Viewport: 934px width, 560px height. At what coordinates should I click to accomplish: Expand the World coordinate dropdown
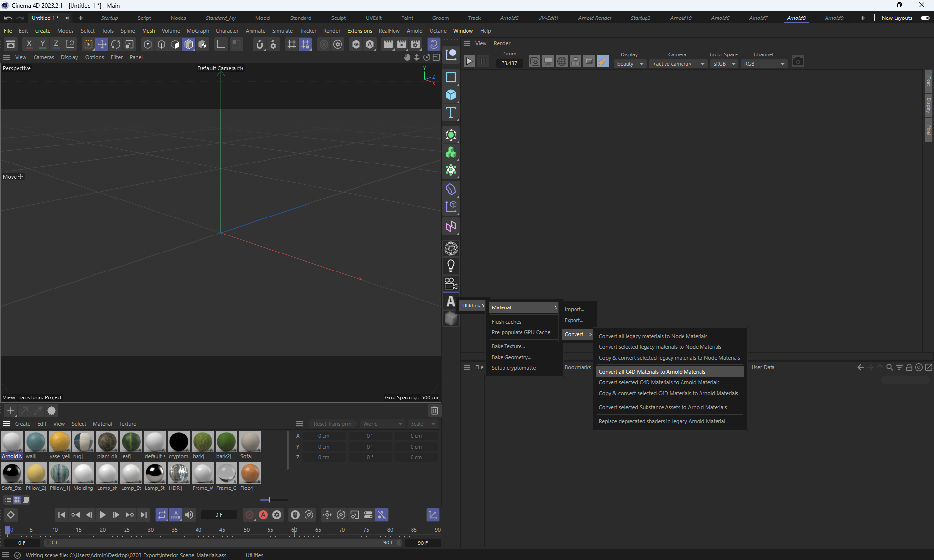[x=382, y=424]
